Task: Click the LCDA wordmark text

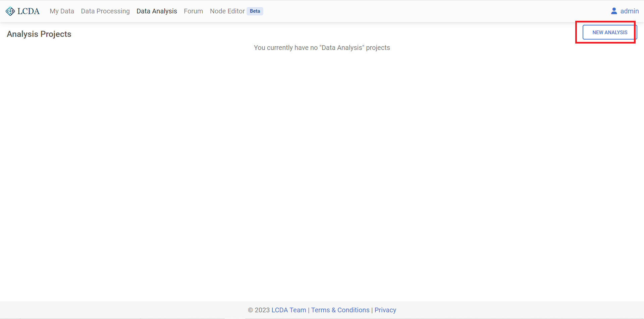Action: [29, 11]
